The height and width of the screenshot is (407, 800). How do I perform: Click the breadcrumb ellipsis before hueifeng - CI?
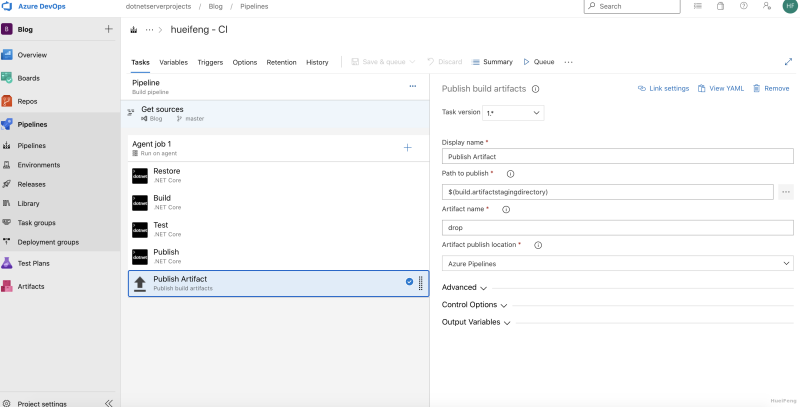coord(149,30)
